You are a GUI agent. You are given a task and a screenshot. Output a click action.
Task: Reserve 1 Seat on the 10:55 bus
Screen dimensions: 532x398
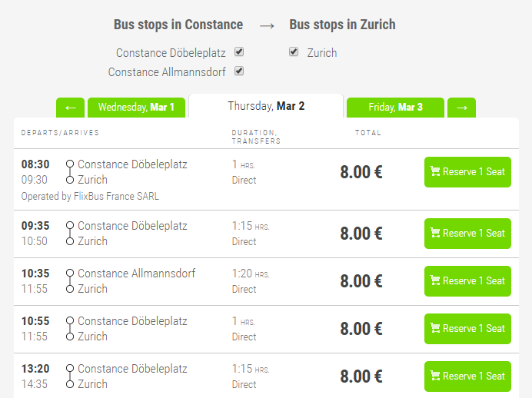coord(467,329)
